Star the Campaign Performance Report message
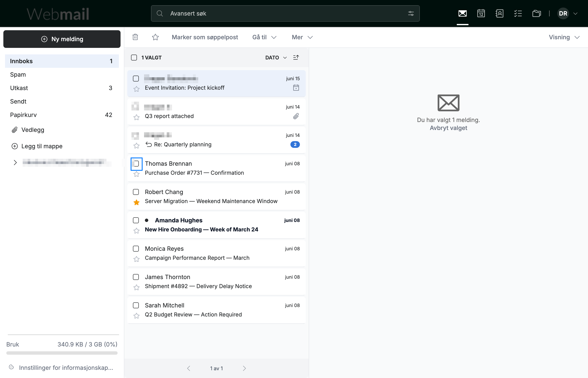588x378 pixels. click(136, 259)
